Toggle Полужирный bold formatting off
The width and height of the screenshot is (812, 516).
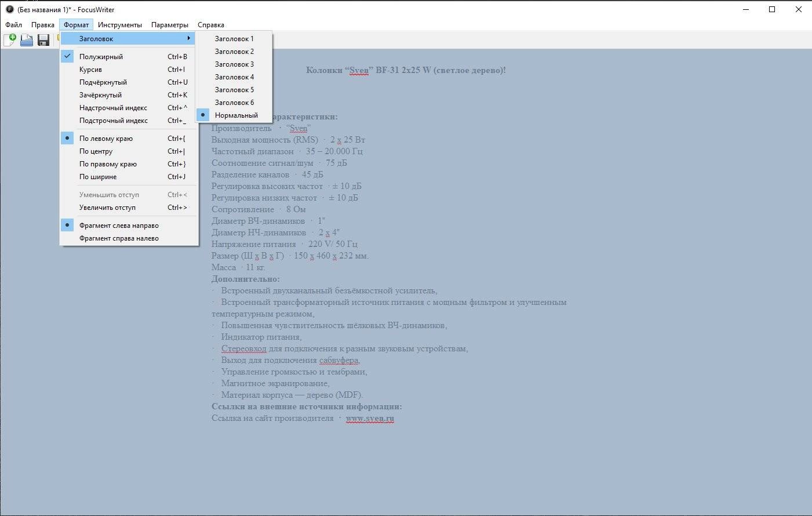129,57
